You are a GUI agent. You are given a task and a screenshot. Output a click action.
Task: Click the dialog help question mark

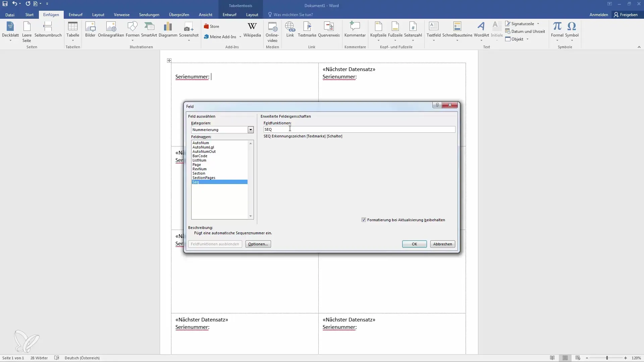point(437,105)
